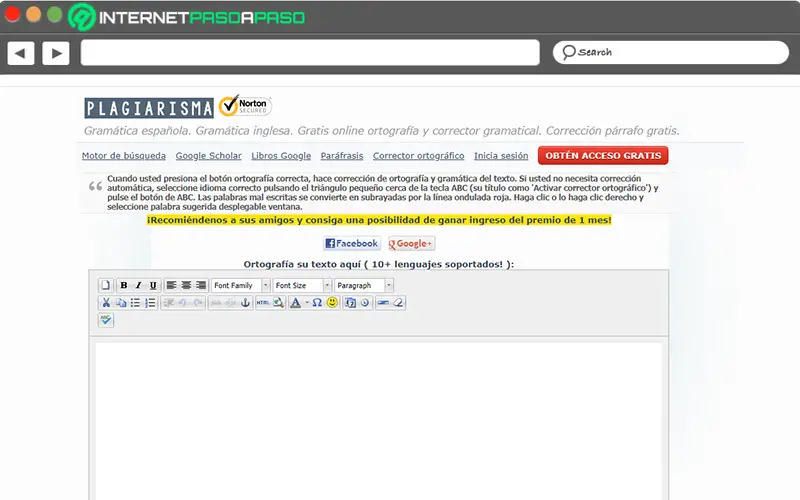Open the HTML source editor
The image size is (800, 500).
[x=263, y=303]
